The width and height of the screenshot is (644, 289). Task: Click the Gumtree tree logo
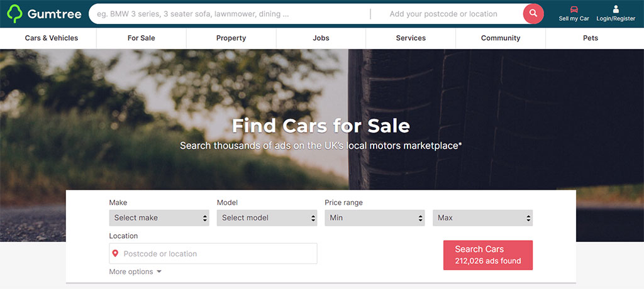pyautogui.click(x=15, y=14)
